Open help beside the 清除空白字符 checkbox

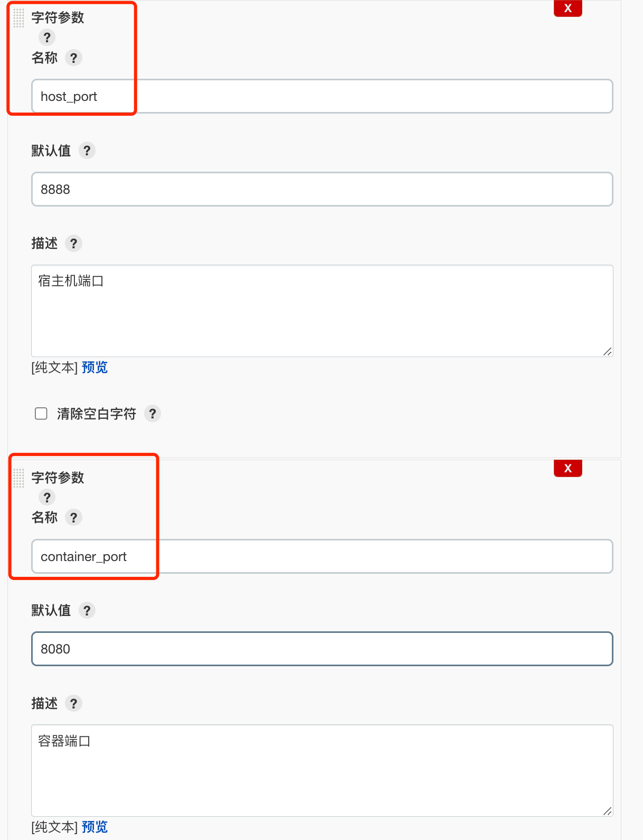click(x=153, y=414)
